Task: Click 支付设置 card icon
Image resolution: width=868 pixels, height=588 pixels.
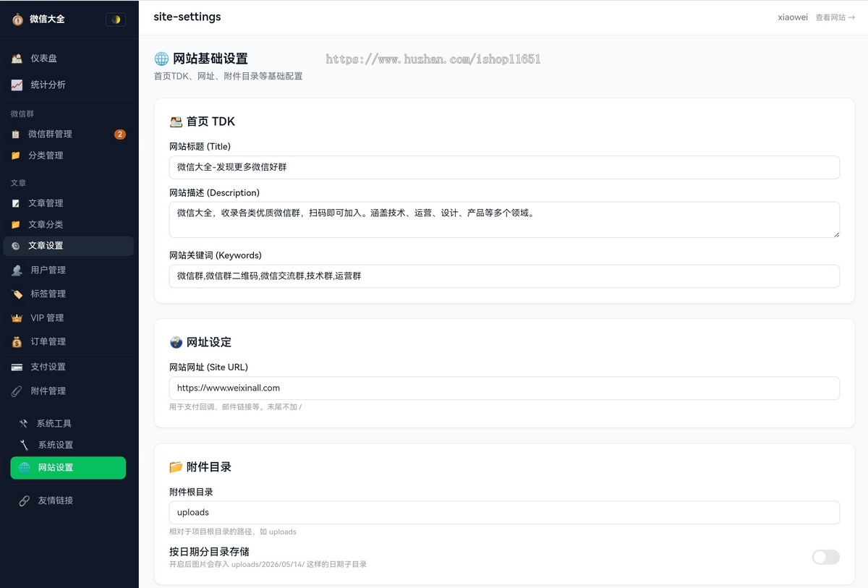Action: click(17, 367)
